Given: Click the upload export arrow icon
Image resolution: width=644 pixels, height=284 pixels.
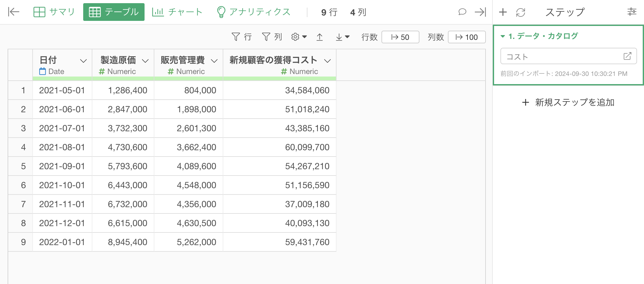Looking at the screenshot, I should [320, 37].
